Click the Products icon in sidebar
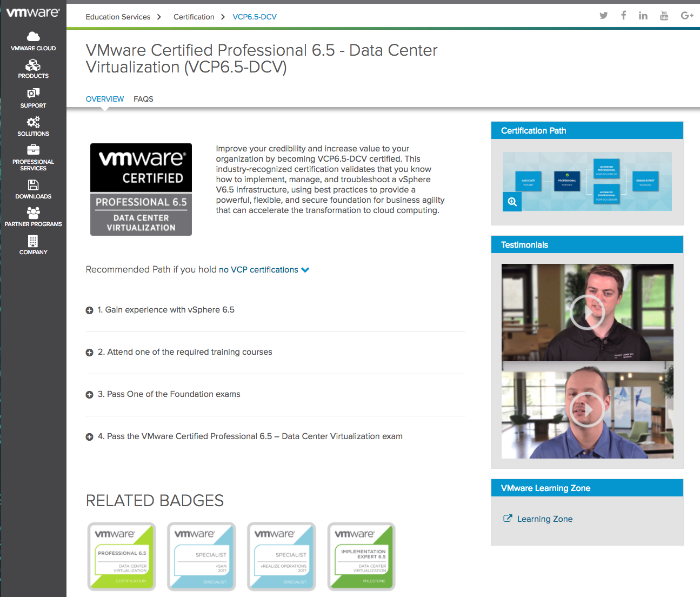The height and width of the screenshot is (597, 700). point(33,65)
